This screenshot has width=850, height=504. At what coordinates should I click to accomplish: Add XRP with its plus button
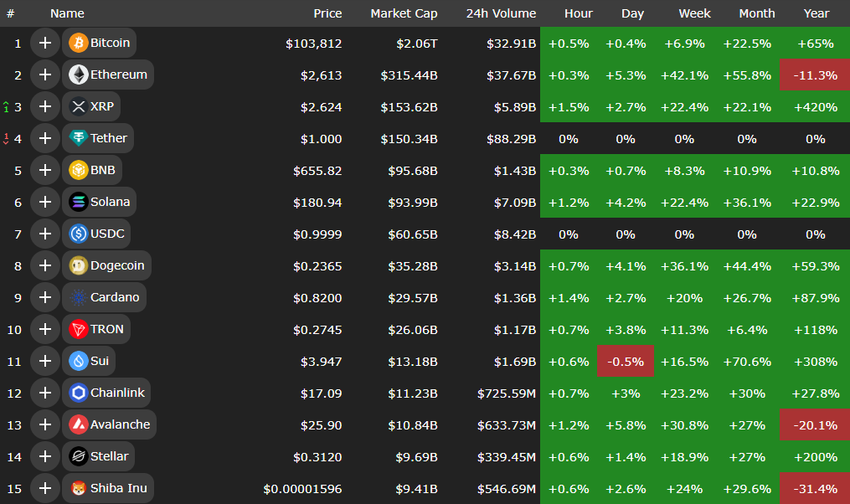tap(45, 106)
